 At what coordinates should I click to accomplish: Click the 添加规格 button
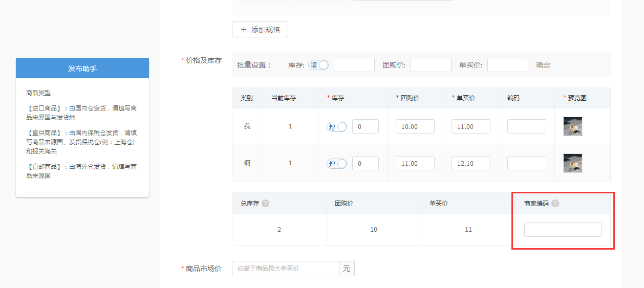[x=260, y=30]
